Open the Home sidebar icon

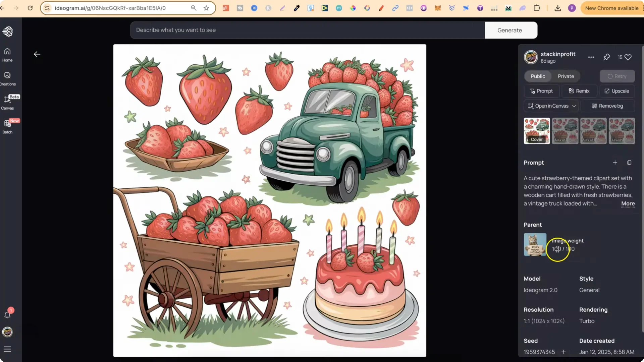(x=7, y=55)
